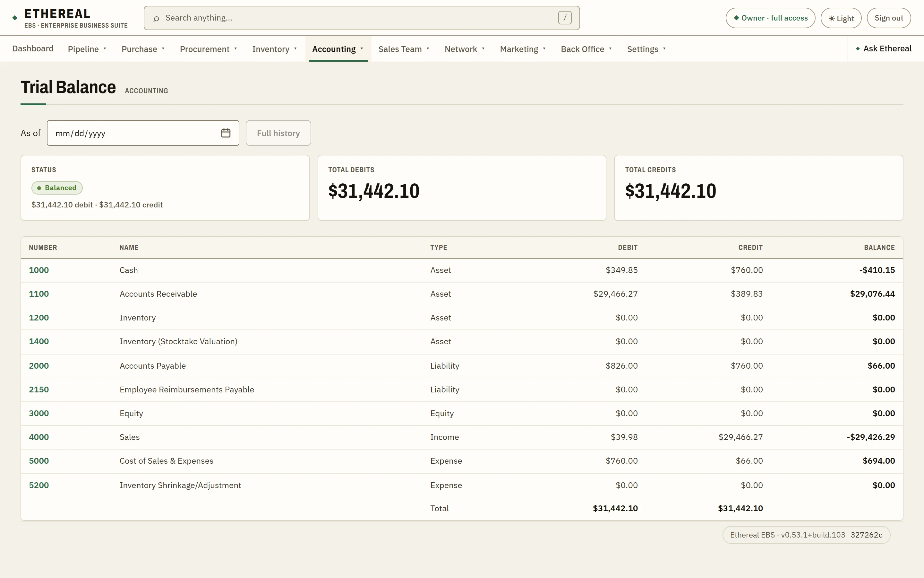Click the DEBIT column header
This screenshot has height=578, width=924.
[628, 247]
